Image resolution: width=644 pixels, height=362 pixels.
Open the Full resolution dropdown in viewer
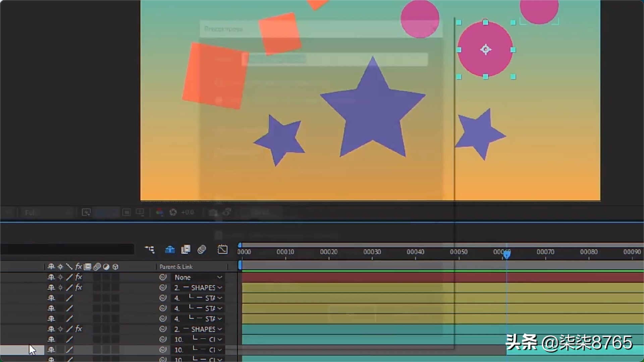[x=47, y=213]
